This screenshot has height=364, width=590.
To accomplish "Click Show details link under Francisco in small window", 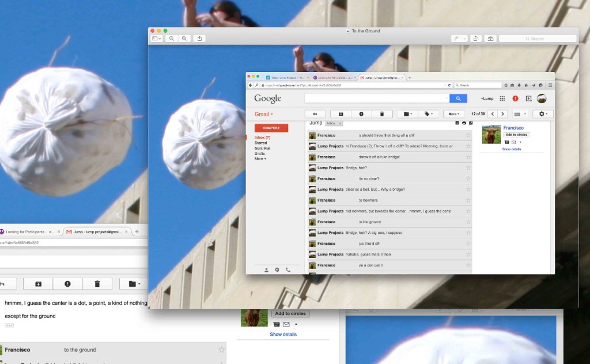I will [511, 149].
